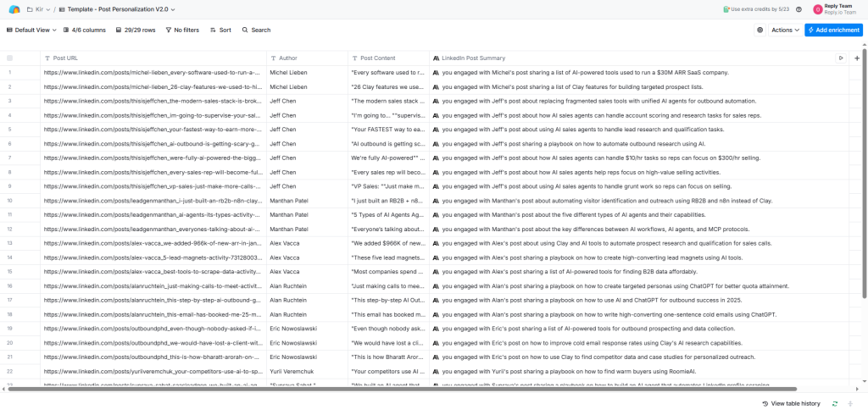The height and width of the screenshot is (415, 868).
Task: Open the No filters menu
Action: click(182, 30)
